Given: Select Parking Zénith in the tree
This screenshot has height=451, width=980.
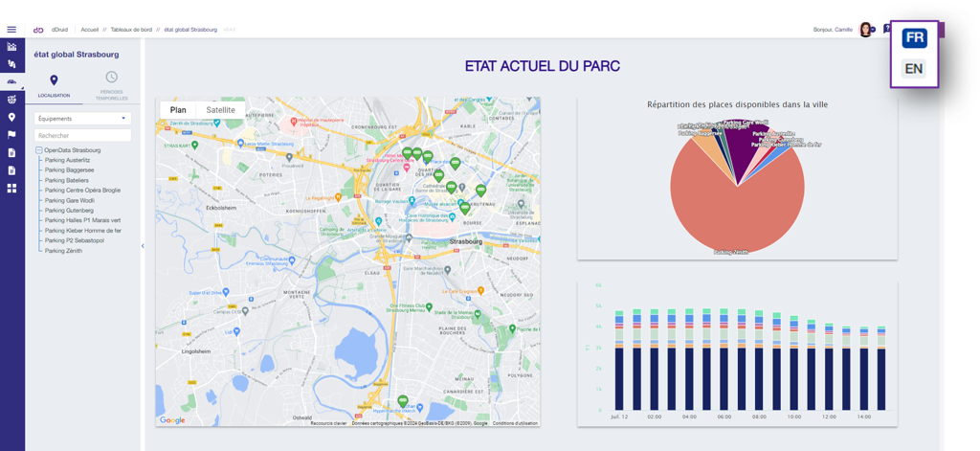Looking at the screenshot, I should click(64, 251).
